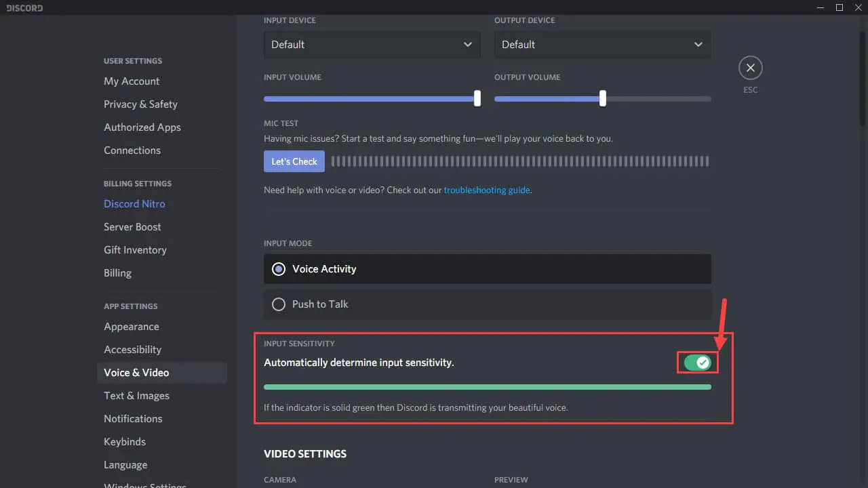Open the Input Device dropdown
Image resolution: width=868 pixels, height=488 pixels.
click(372, 45)
